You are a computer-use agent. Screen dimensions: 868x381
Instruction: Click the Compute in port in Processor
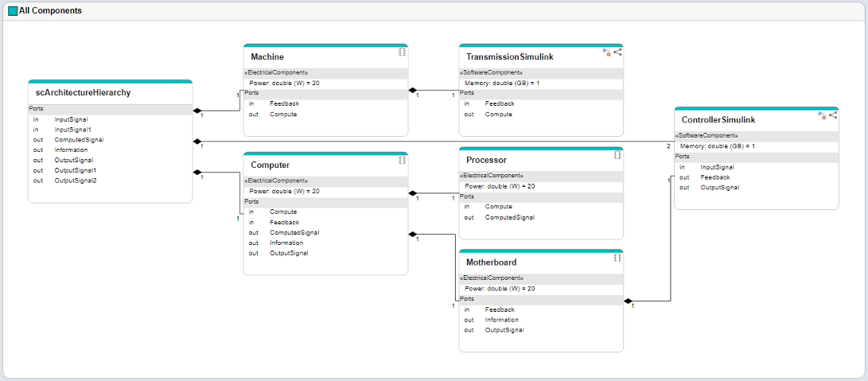[x=499, y=207]
